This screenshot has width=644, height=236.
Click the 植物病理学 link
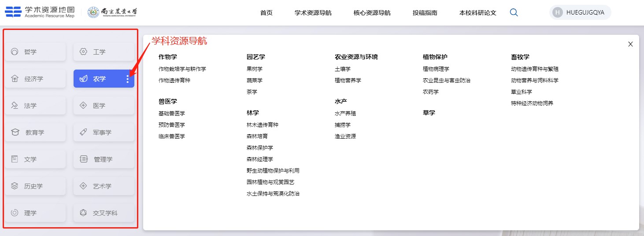coord(436,69)
